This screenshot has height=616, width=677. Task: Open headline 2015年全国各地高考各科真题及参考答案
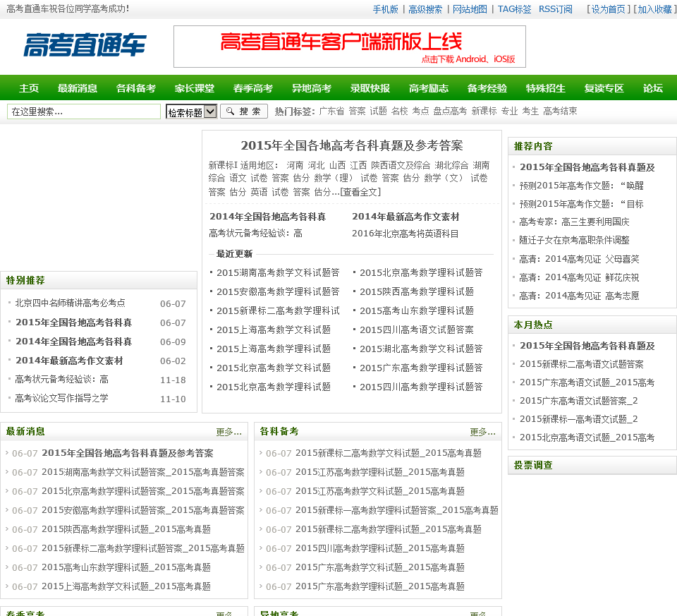(352, 145)
